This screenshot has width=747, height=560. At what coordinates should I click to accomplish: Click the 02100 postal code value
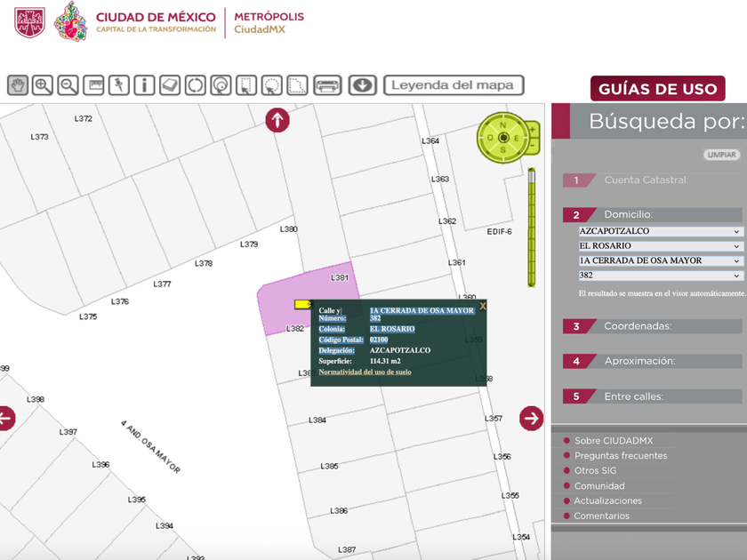[379, 340]
